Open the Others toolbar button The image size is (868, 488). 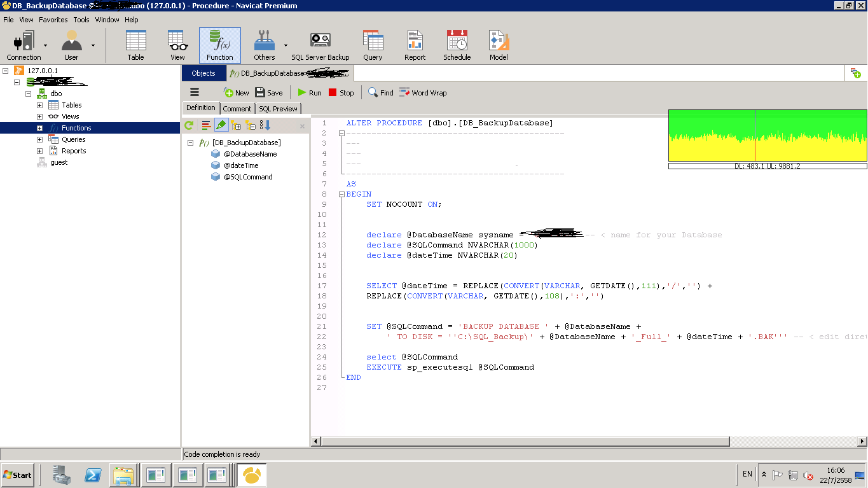265,45
